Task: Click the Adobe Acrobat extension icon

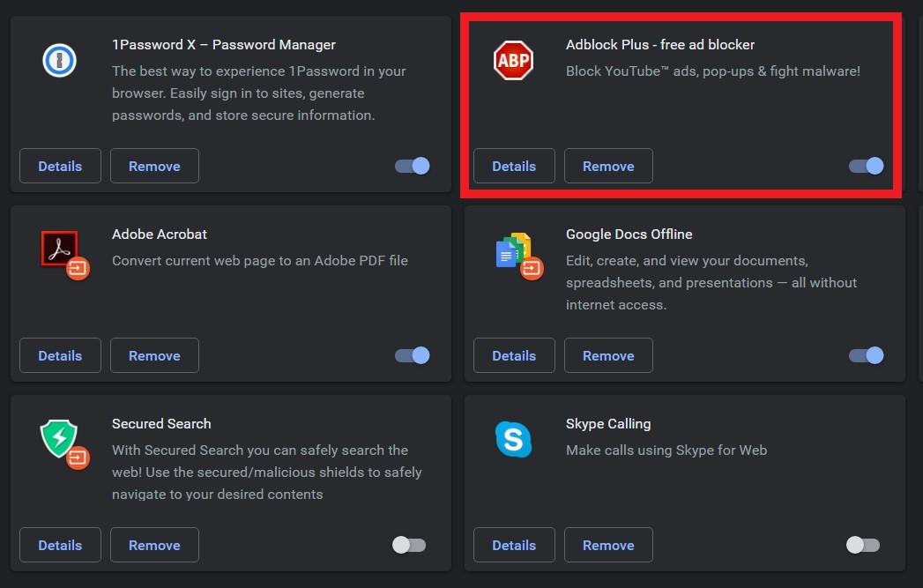Action: (x=60, y=249)
